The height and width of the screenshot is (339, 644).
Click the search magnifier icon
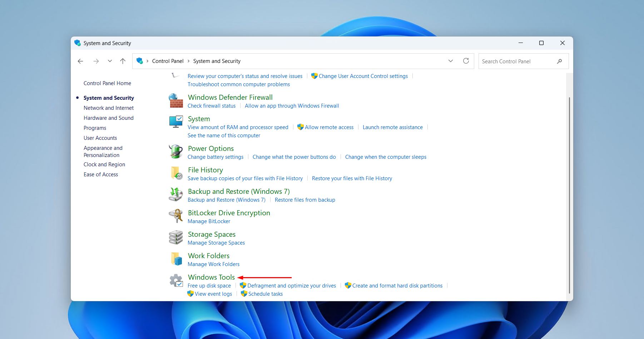560,61
